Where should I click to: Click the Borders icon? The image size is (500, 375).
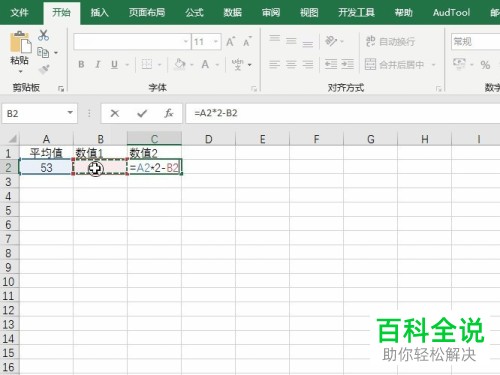[x=147, y=64]
